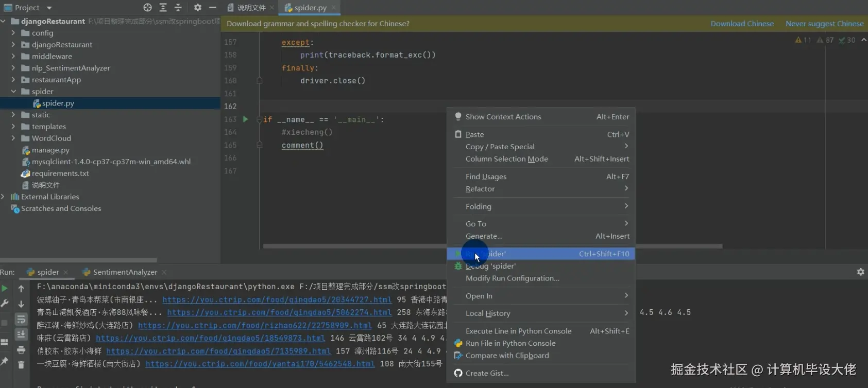Collapse the djangoRestaurant root folder
Screen dimensions: 868x388
coord(4,21)
